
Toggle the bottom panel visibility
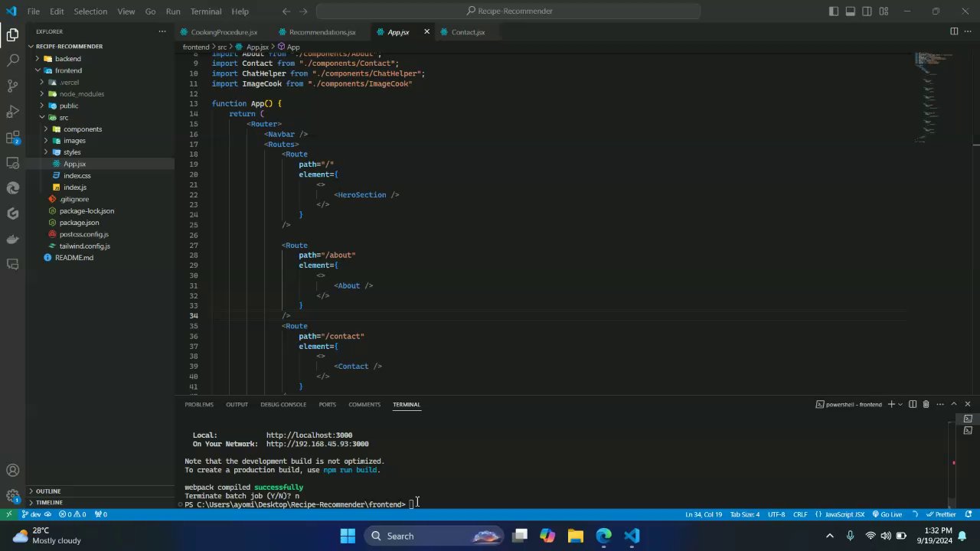851,11
